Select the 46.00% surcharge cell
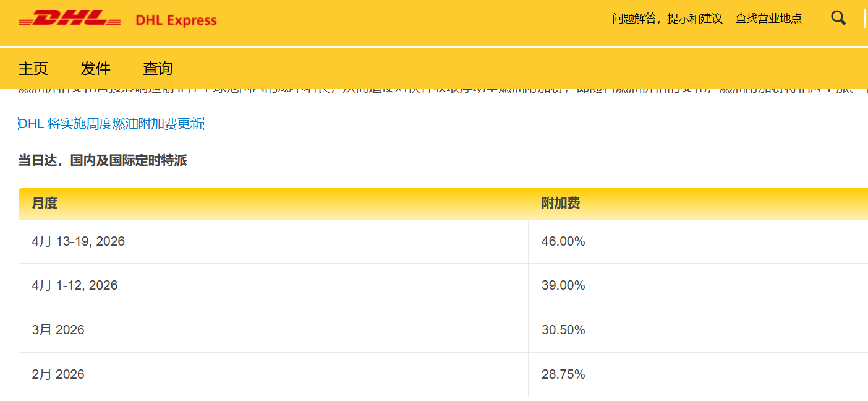 [x=563, y=241]
